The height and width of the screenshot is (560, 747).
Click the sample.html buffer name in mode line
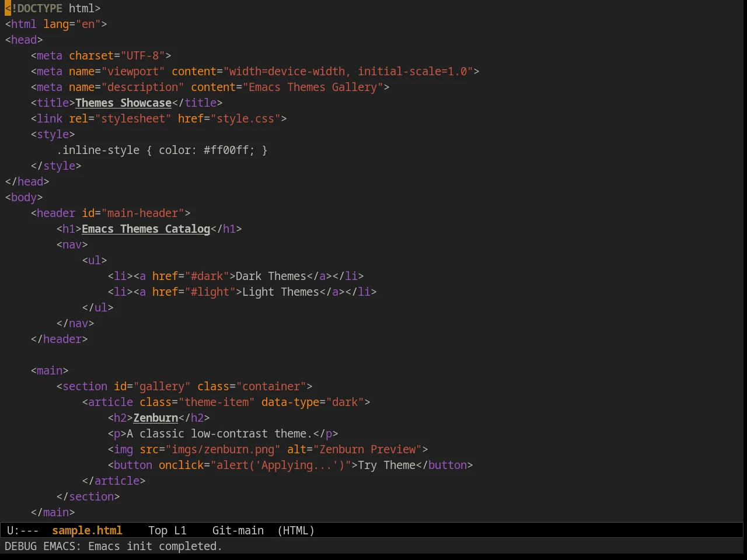[x=87, y=530]
